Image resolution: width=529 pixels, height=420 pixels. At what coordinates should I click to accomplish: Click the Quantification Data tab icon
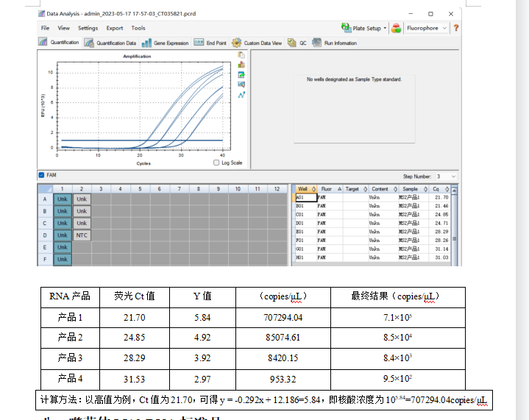coord(89,43)
